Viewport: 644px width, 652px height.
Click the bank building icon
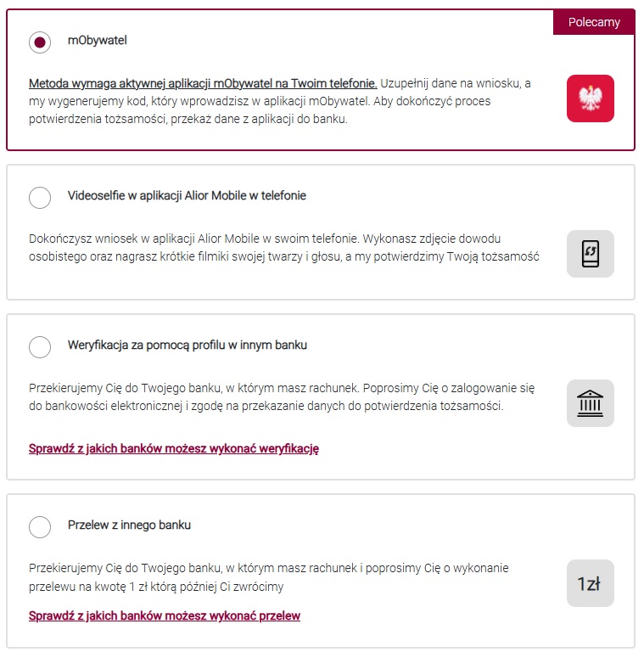coord(590,403)
